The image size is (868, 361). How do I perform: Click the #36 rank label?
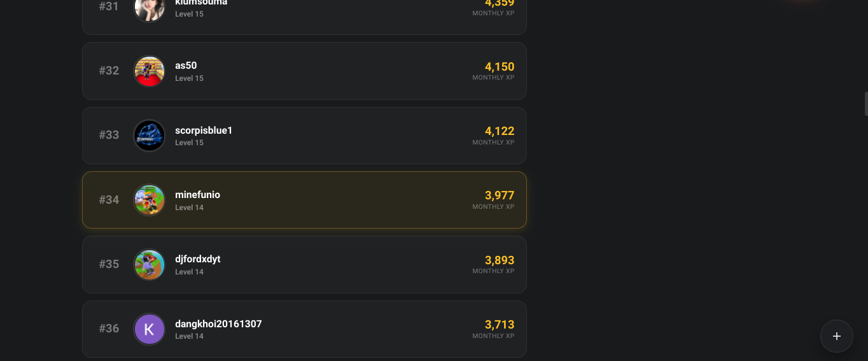[x=109, y=329]
